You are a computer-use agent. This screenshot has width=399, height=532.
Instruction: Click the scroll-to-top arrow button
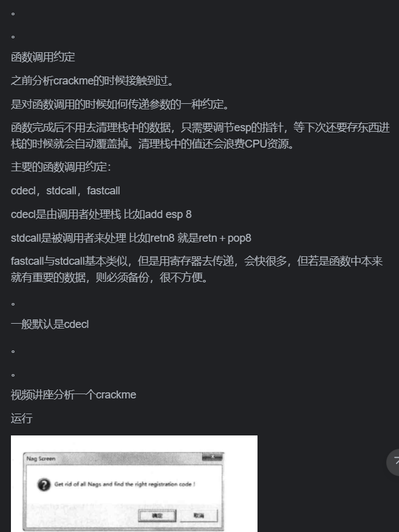coord(394,462)
